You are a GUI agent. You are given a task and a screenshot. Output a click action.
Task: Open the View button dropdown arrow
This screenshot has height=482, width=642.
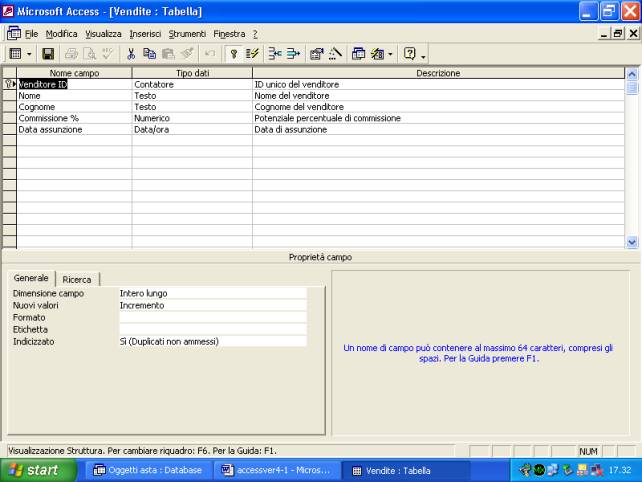[x=29, y=54]
